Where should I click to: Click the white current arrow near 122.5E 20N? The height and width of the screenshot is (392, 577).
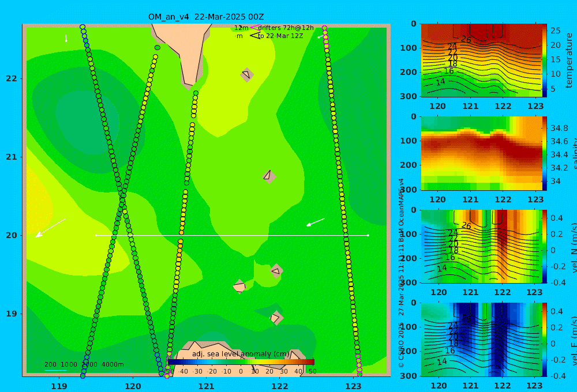click(316, 223)
